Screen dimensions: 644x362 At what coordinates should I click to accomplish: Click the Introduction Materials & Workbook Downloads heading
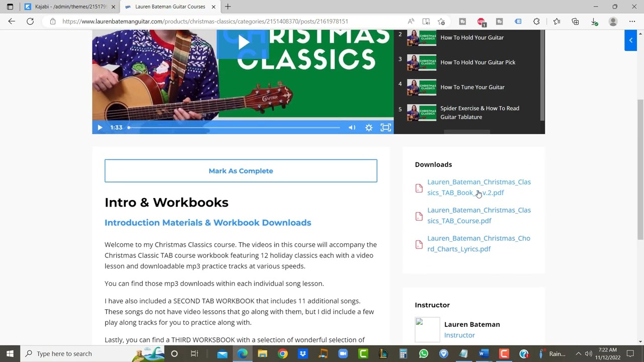pos(208,223)
